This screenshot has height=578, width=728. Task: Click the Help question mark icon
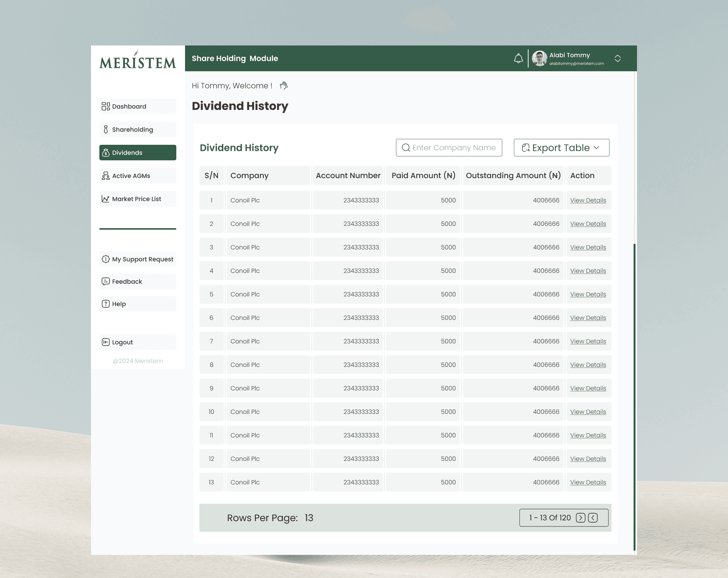pos(105,304)
